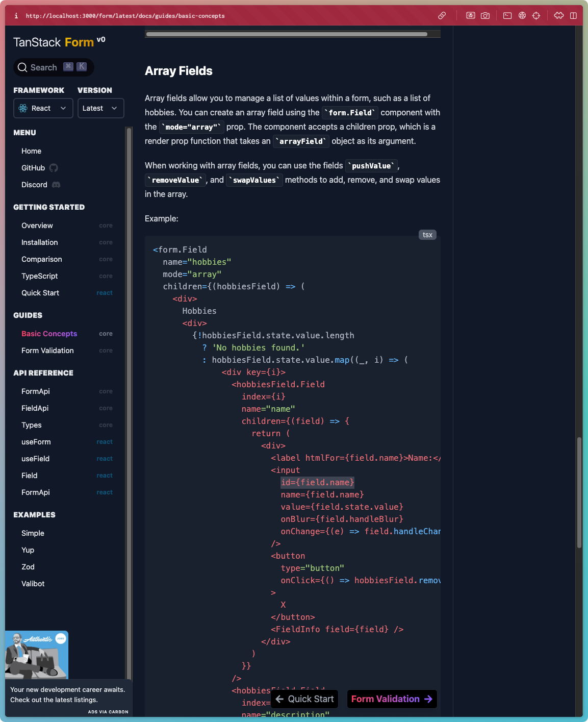Open the console terminal icon
The width and height of the screenshot is (588, 722).
(507, 16)
